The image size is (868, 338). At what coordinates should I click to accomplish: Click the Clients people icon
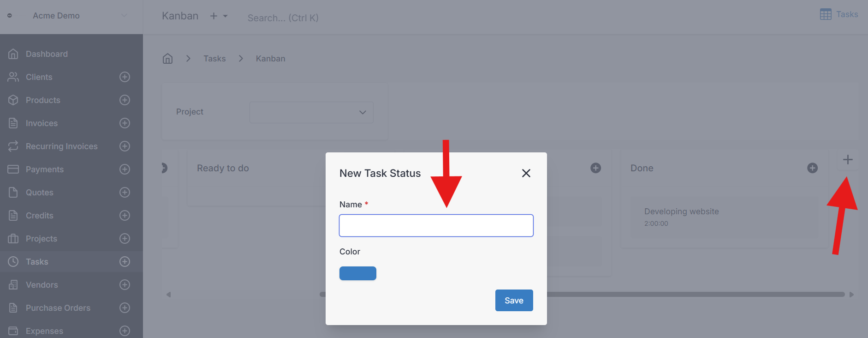[x=13, y=77]
